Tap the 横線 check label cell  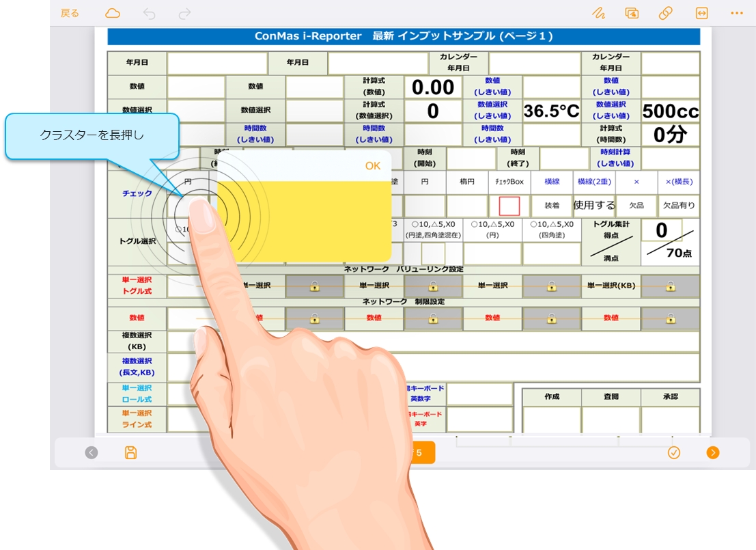(x=552, y=182)
